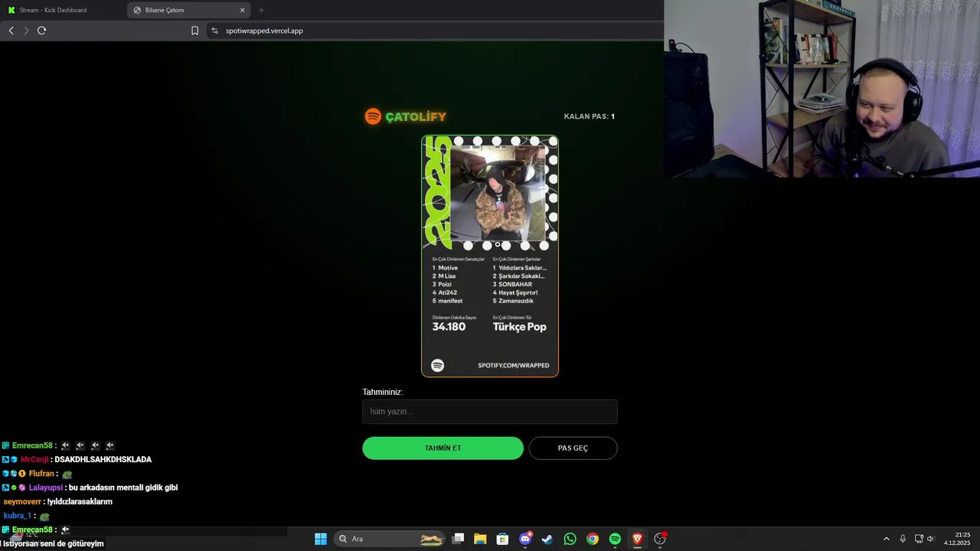The image size is (980, 551).
Task: Select song entry Zamansızdık
Action: coord(513,301)
